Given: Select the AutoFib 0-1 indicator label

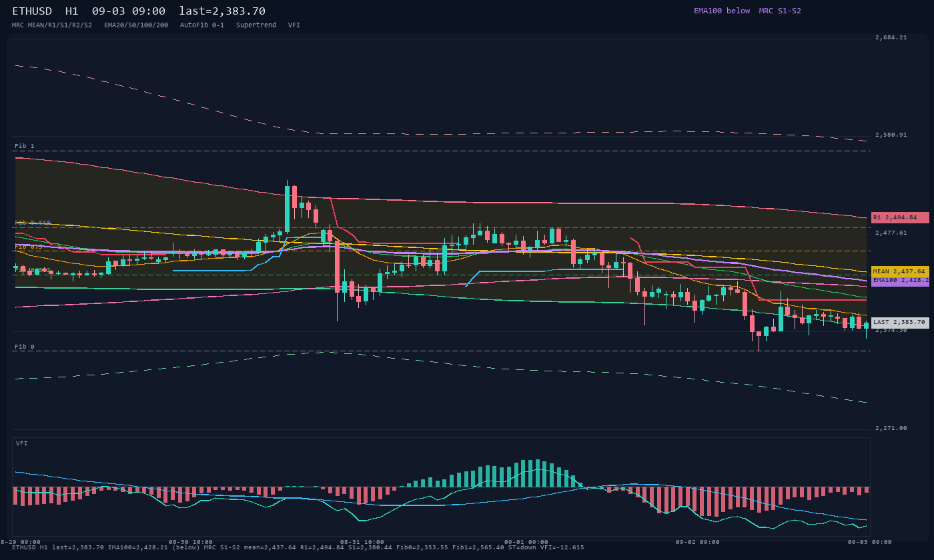Looking at the screenshot, I should point(202,25).
